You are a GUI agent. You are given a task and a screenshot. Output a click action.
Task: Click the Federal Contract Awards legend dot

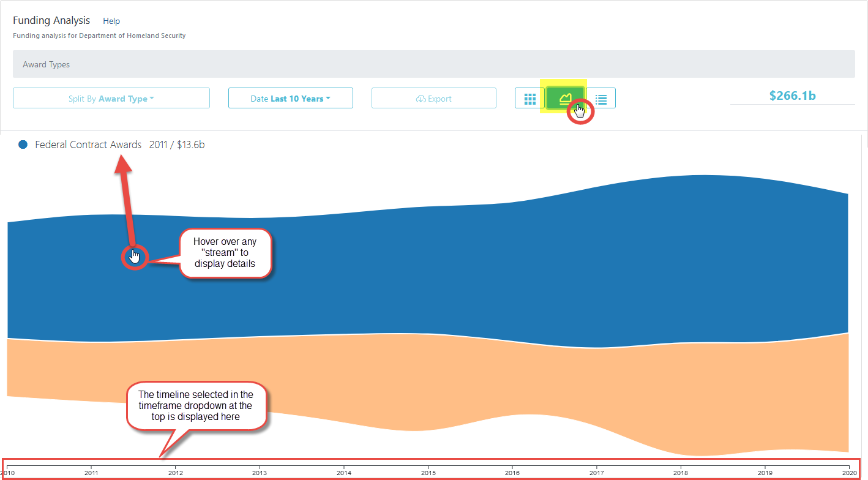[23, 145]
